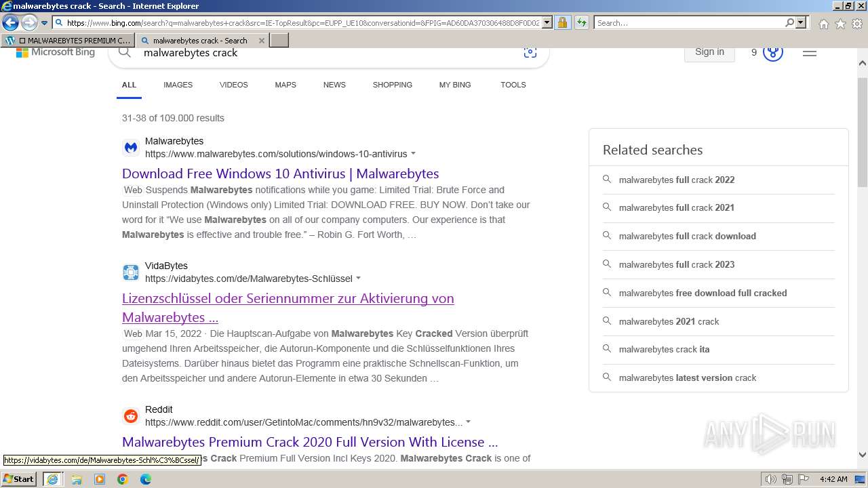This screenshot has height=488, width=868.
Task: Open the recent pages dropdown arrow
Action: (x=44, y=23)
